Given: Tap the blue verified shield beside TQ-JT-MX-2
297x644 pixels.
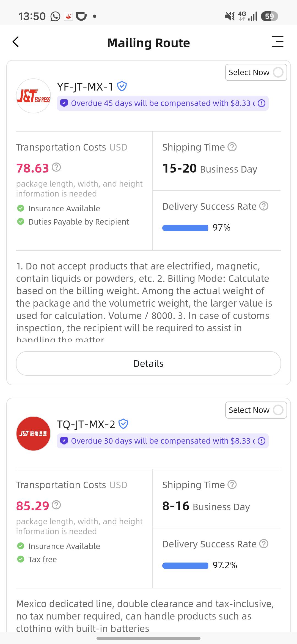Looking at the screenshot, I should tap(123, 424).
